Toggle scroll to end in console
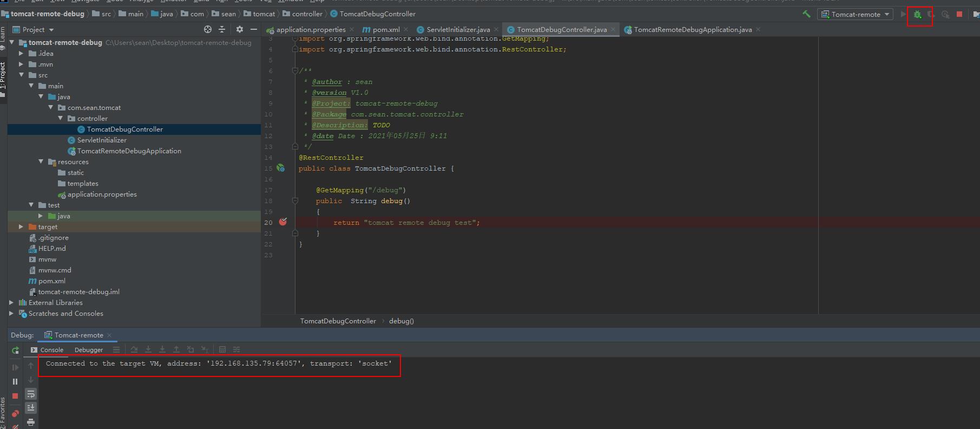 [x=31, y=407]
